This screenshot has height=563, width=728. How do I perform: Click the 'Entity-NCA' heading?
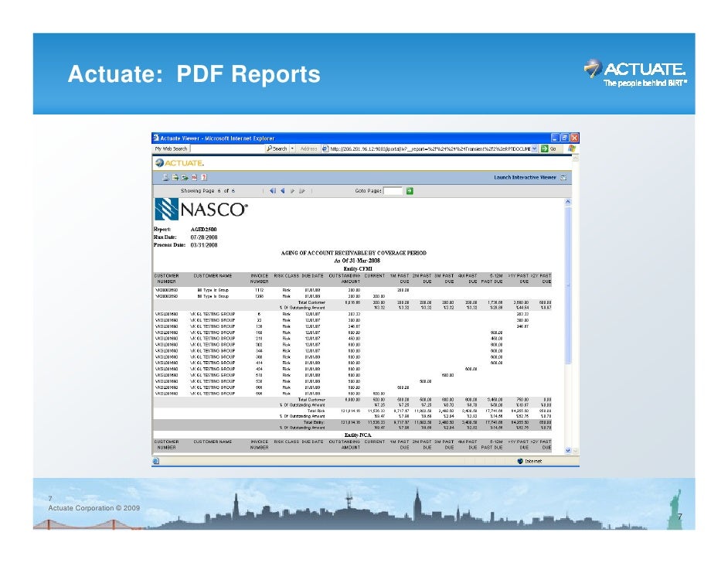click(358, 435)
